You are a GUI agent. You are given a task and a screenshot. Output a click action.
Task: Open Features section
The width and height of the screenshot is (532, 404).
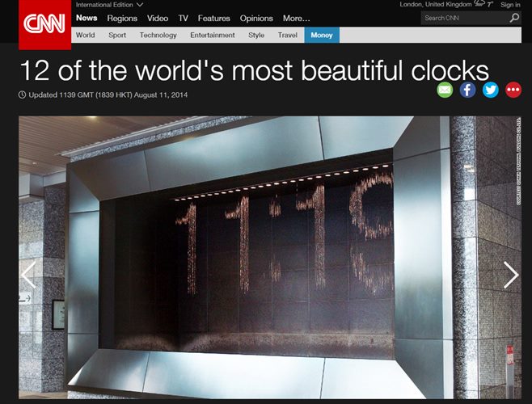tap(213, 19)
